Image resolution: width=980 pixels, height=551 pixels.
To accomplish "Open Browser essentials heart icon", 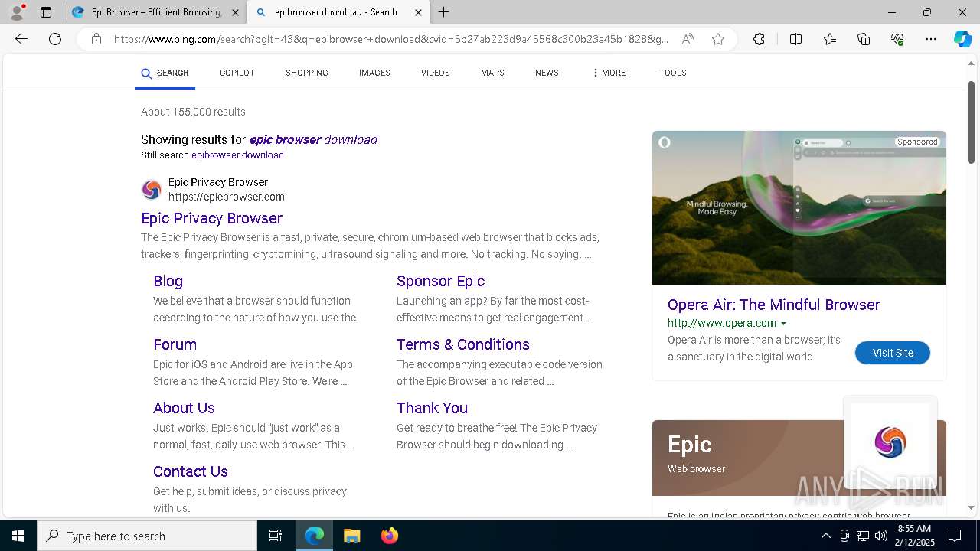I will point(897,39).
